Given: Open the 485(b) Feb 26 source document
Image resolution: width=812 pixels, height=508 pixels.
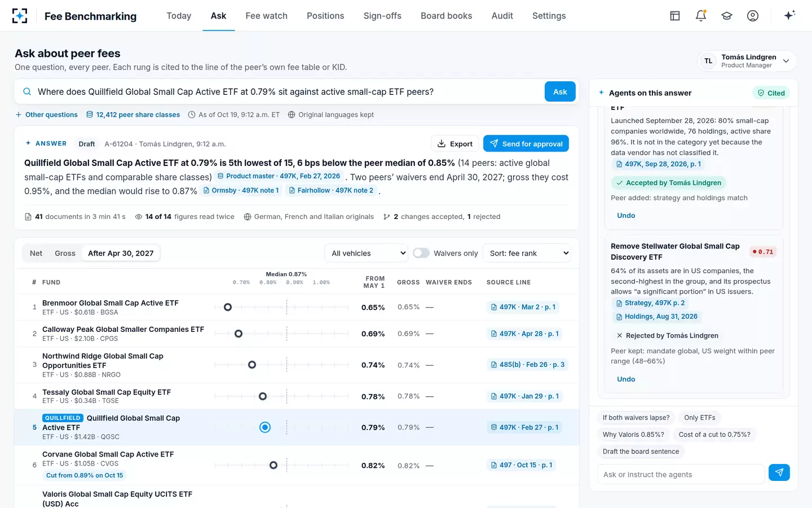Looking at the screenshot, I should tap(527, 365).
